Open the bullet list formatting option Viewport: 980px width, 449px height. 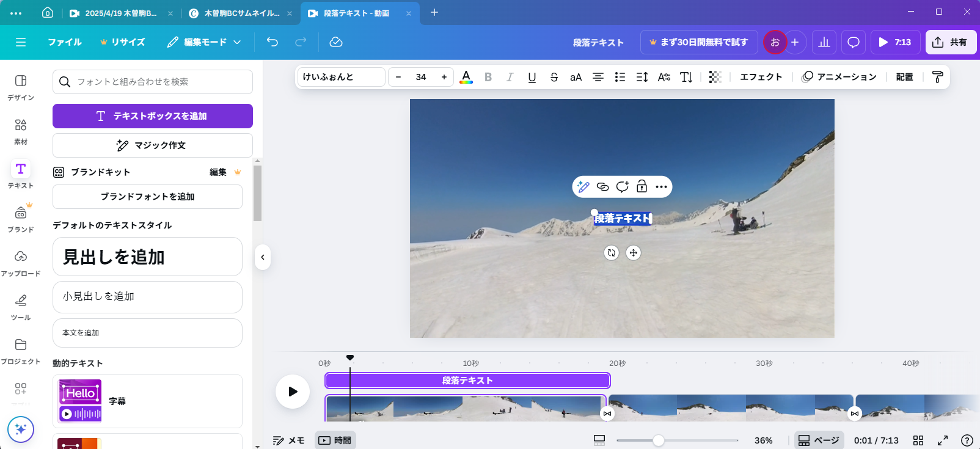click(620, 77)
